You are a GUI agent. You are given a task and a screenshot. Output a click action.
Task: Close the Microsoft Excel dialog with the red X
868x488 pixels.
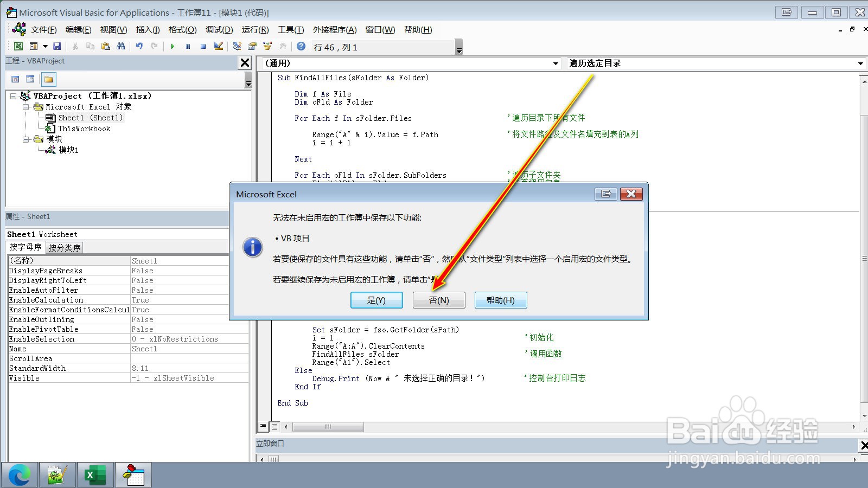coord(631,194)
